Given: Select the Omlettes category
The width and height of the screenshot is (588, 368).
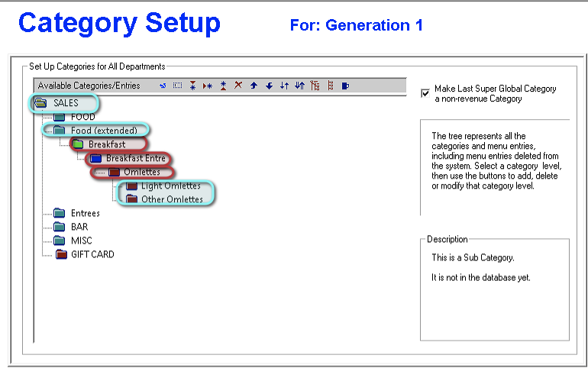Looking at the screenshot, I should (x=142, y=172).
